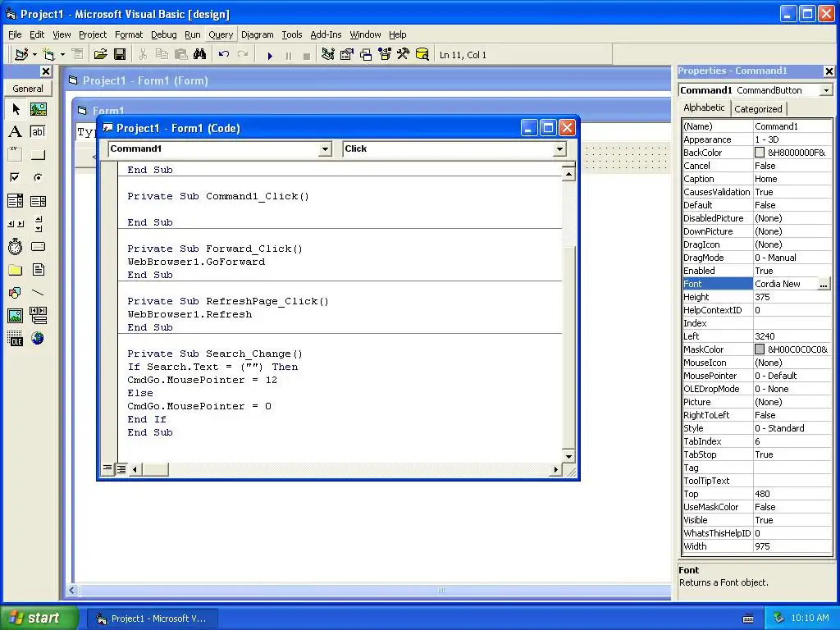This screenshot has height=630, width=840.
Task: Select the Frame control in the toolbox
Action: [x=16, y=155]
